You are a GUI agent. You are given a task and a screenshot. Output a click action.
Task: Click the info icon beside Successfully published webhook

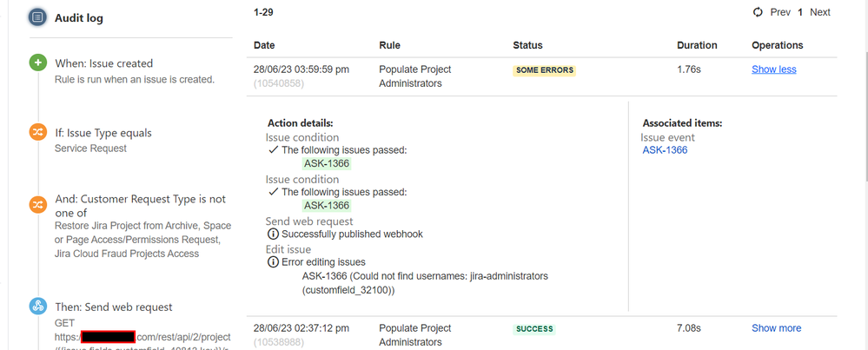273,234
